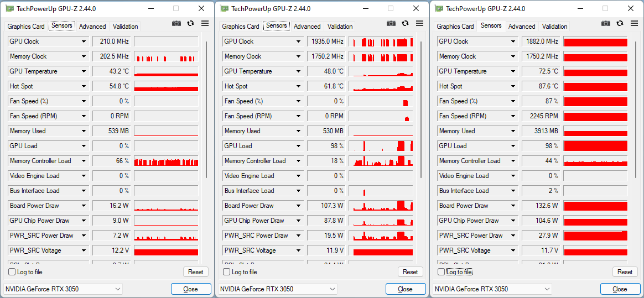Screen dimensions: 644x298
Task: Check Log to file in middle GPU-Z window
Action: (227, 272)
